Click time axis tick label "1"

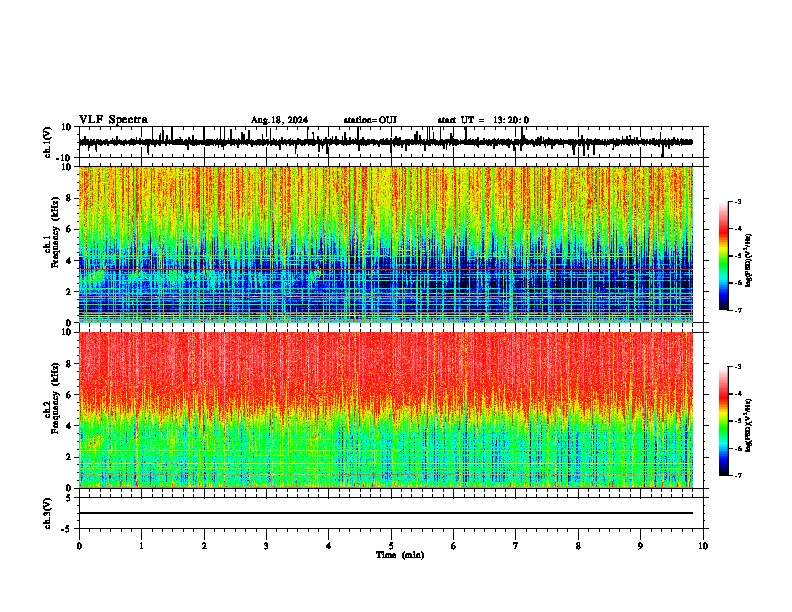[x=141, y=546]
